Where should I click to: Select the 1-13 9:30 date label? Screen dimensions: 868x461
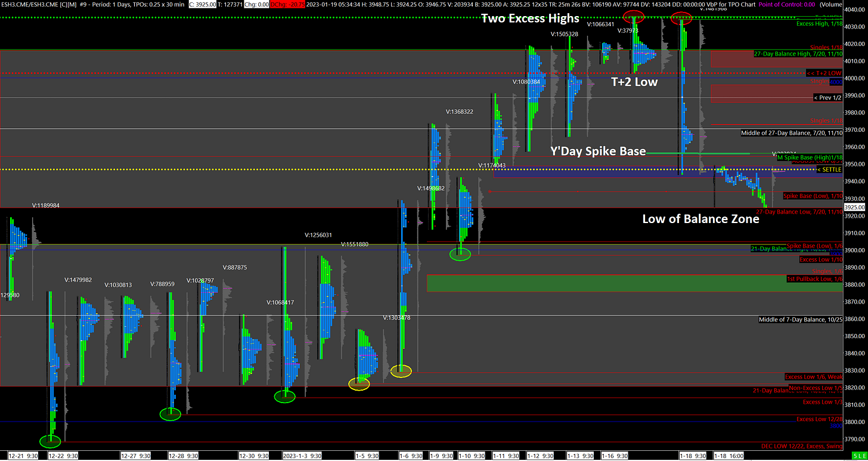pyautogui.click(x=581, y=456)
